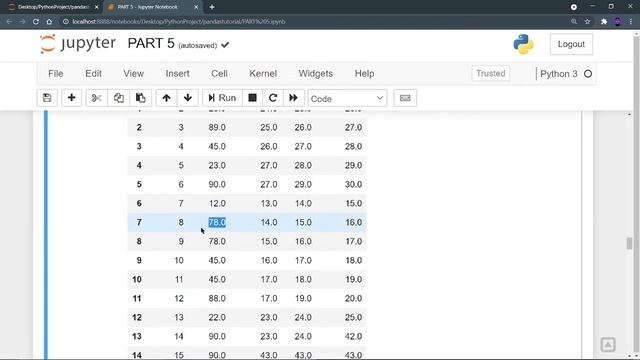Click the notebook vertical scrollbar thumb
Screen dimensions: 640x360
629,243
